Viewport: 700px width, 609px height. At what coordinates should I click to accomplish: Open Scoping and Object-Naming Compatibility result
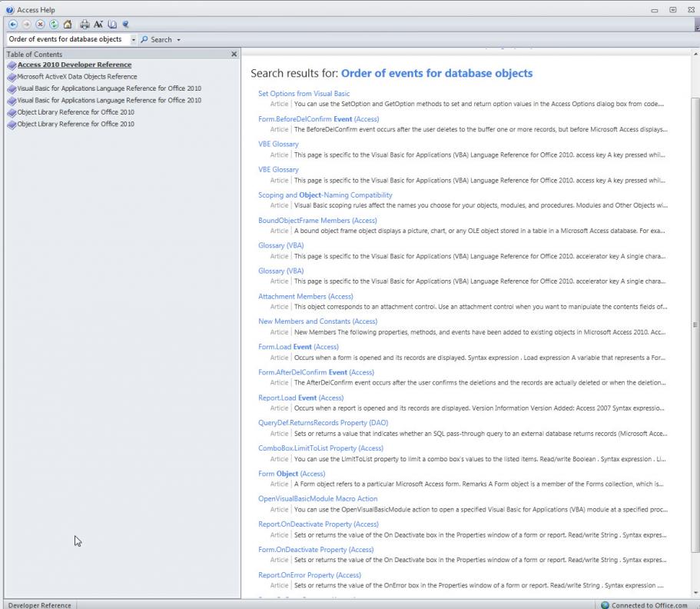[326, 195]
